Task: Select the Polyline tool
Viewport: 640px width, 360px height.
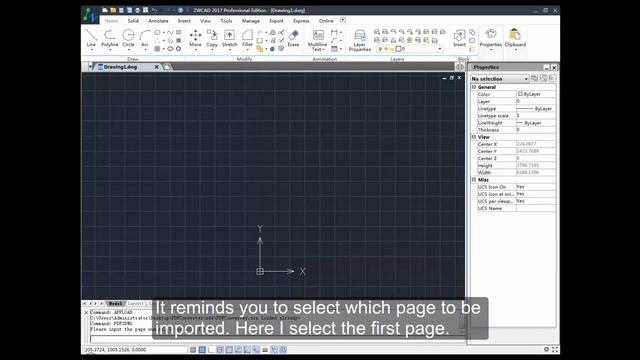Action: pyautogui.click(x=109, y=38)
